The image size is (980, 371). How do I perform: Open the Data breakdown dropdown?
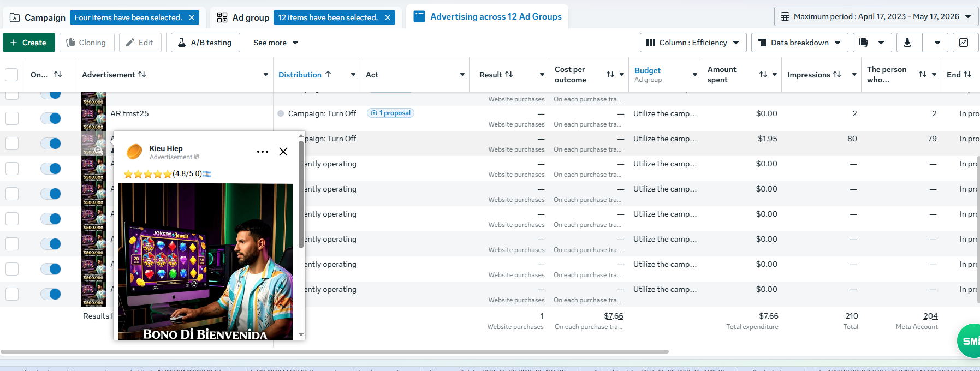pyautogui.click(x=800, y=43)
